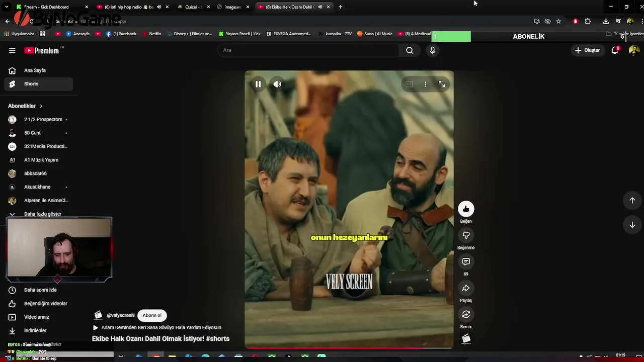The image size is (644, 362).
Task: Open the comments (69) panel
Action: click(466, 262)
